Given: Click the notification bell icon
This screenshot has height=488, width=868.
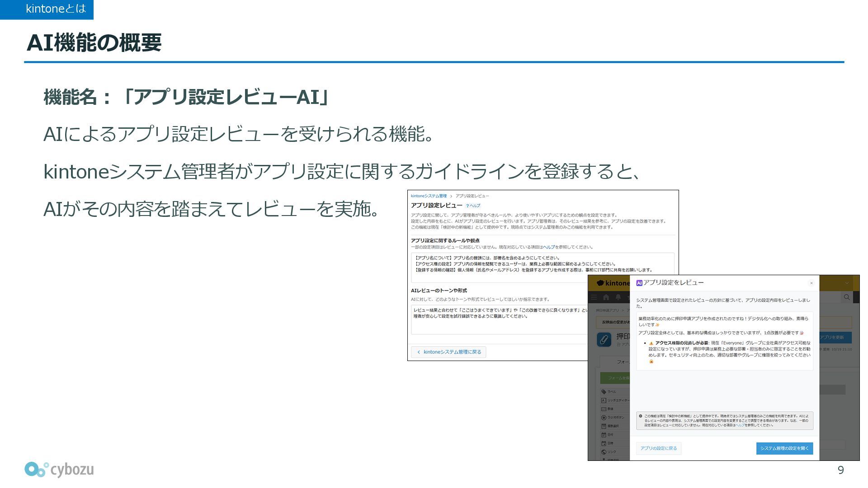Looking at the screenshot, I should (x=618, y=297).
